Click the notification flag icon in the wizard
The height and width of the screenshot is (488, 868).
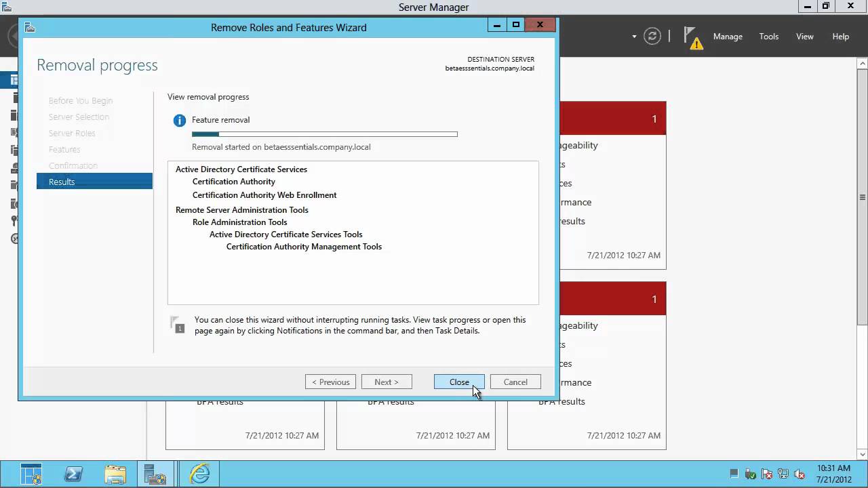point(178,325)
